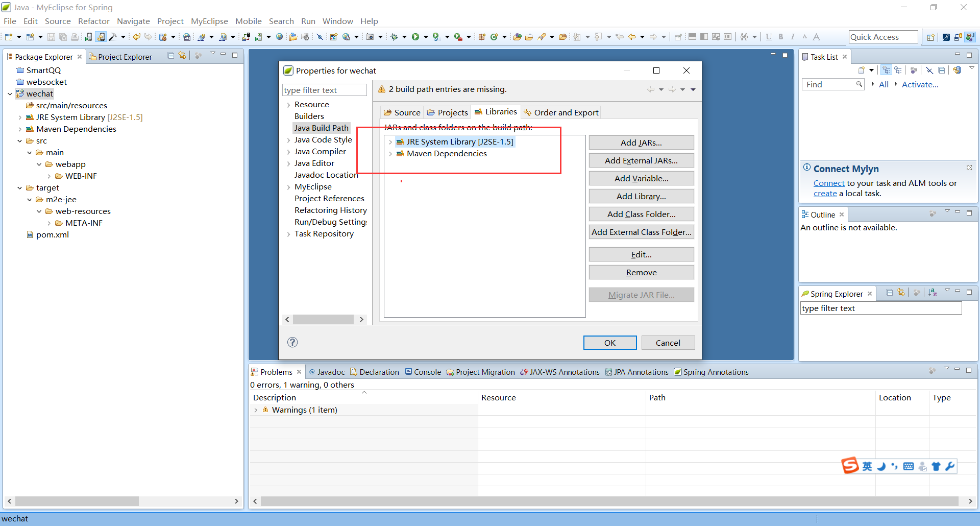Toggle Link with Editor in Spring Explorer

click(x=901, y=293)
